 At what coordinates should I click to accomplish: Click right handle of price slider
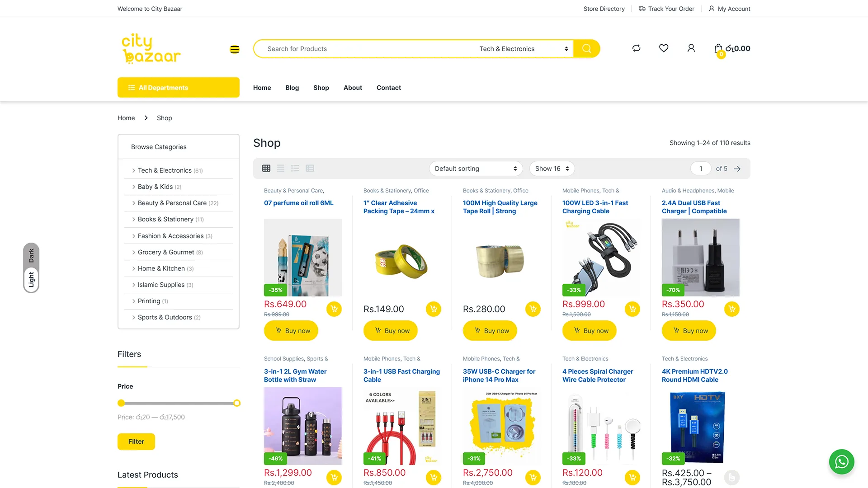(237, 403)
